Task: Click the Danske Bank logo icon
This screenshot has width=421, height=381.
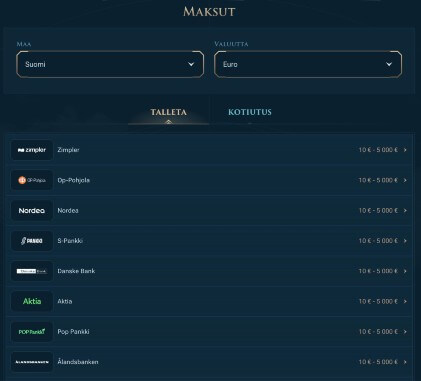Action: (x=32, y=271)
